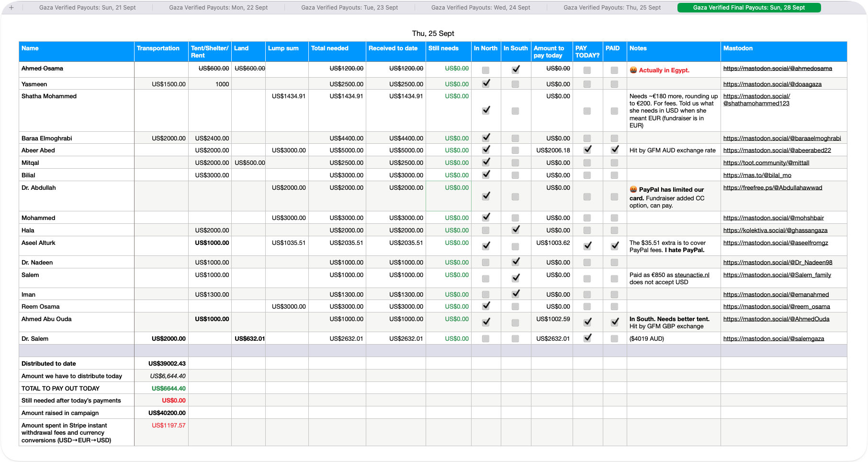This screenshot has height=462, width=868.
Task: Click the toot.community/@mittall link
Action: pos(766,162)
